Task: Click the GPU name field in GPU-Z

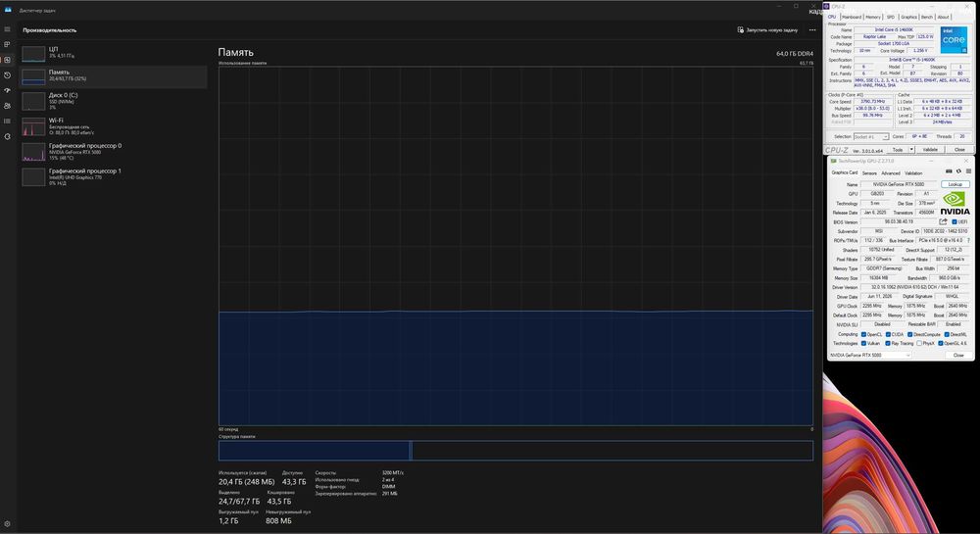Action: [x=899, y=185]
